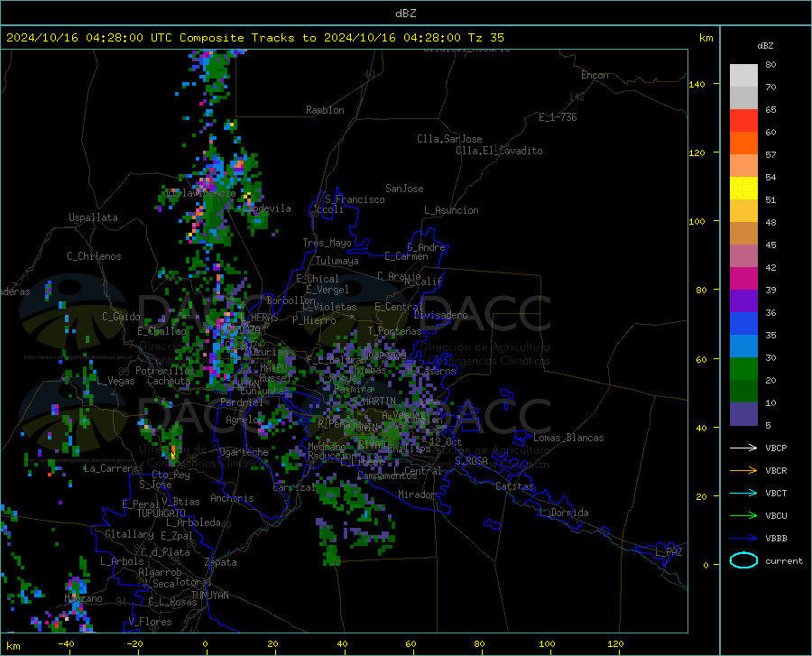The width and height of the screenshot is (812, 656).
Task: Click the blue VBBB arrow legend icon
Action: [x=743, y=538]
